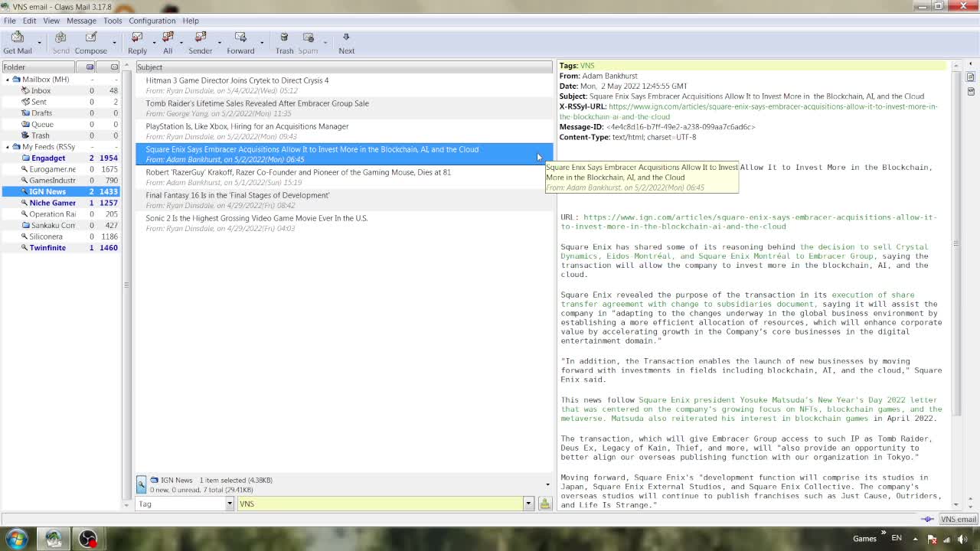980x551 pixels.
Task: Click the total count column header icon
Action: pos(114,67)
